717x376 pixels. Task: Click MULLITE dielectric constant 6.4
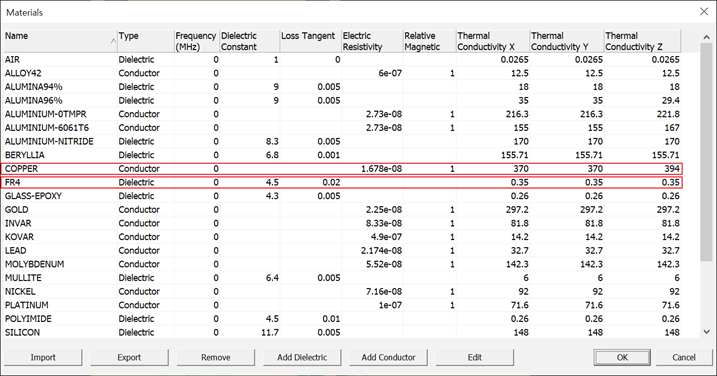[x=272, y=278]
